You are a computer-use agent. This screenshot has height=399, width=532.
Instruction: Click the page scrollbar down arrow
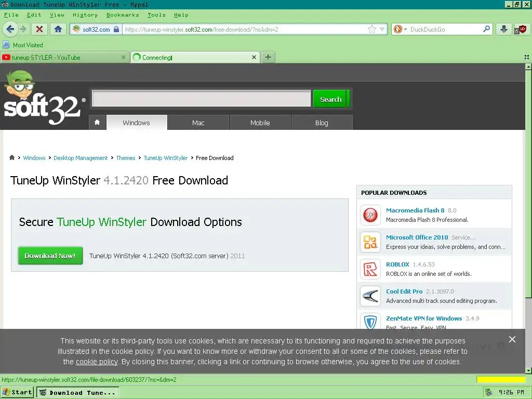(x=528, y=370)
